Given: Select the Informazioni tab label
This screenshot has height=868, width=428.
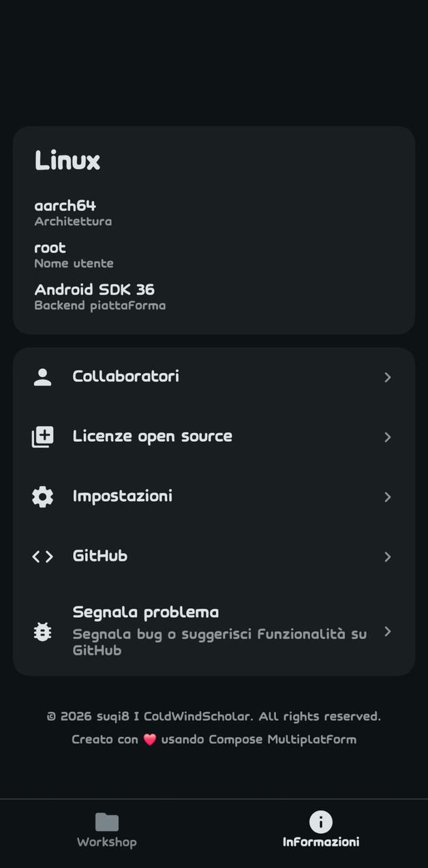Looking at the screenshot, I should click(320, 842).
